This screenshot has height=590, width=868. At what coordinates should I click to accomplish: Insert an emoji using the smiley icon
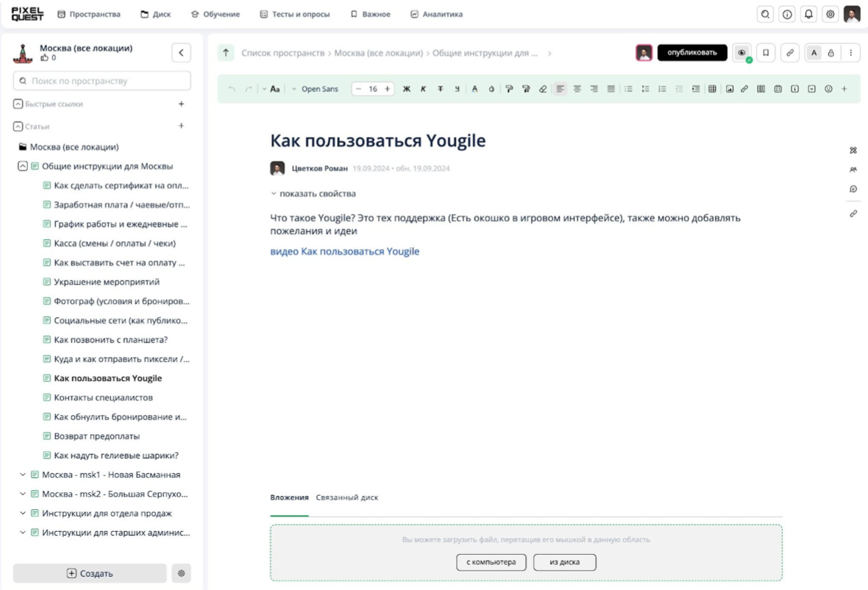(828, 88)
